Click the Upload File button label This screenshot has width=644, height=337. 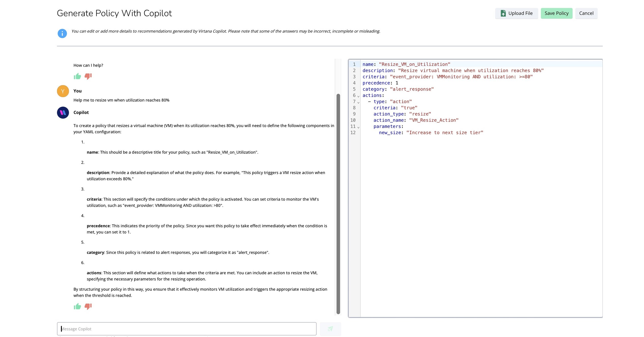pos(520,13)
